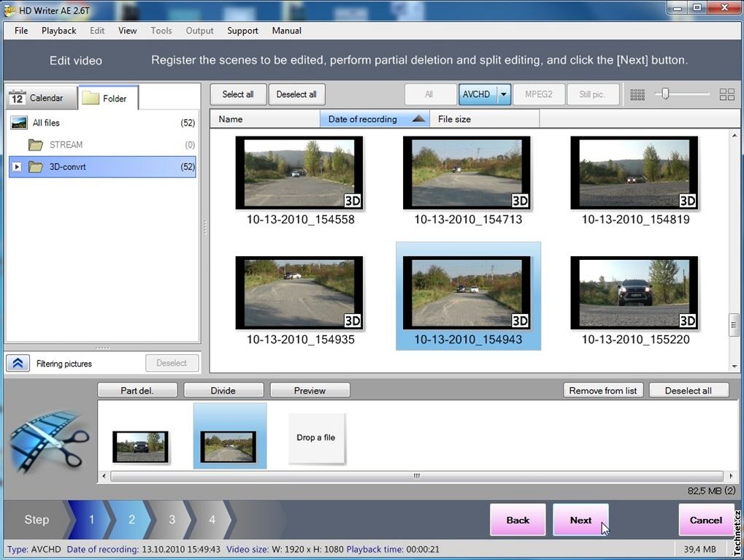Collapse the Filtering pictures panel arrow icon
Screen dimensions: 744x560
(x=18, y=364)
